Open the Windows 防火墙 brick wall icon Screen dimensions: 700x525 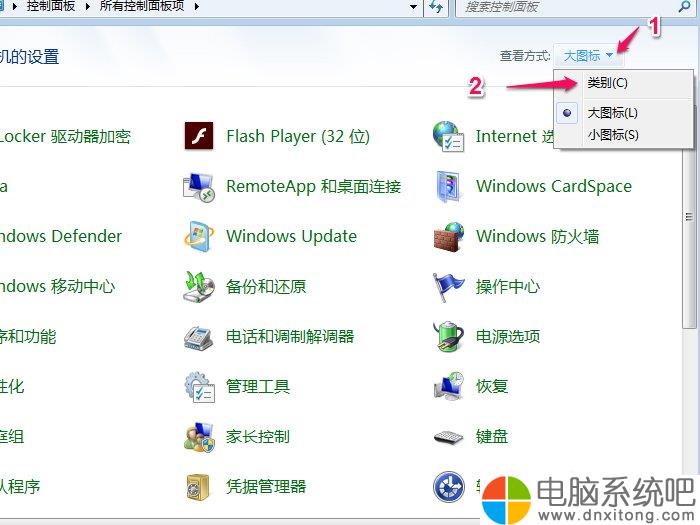(449, 236)
